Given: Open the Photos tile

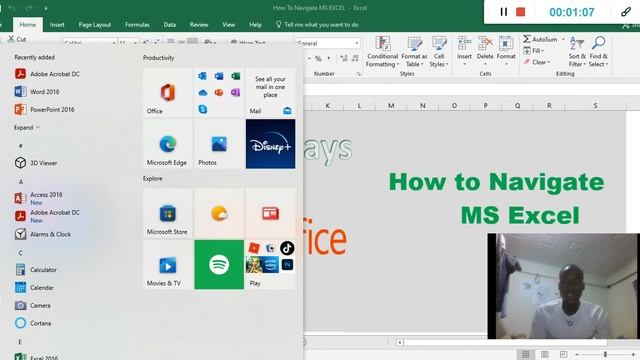Looking at the screenshot, I should [x=219, y=144].
